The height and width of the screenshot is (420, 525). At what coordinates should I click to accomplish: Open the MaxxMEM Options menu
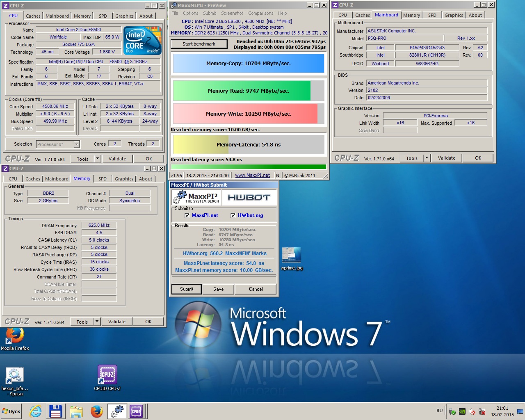(190, 13)
